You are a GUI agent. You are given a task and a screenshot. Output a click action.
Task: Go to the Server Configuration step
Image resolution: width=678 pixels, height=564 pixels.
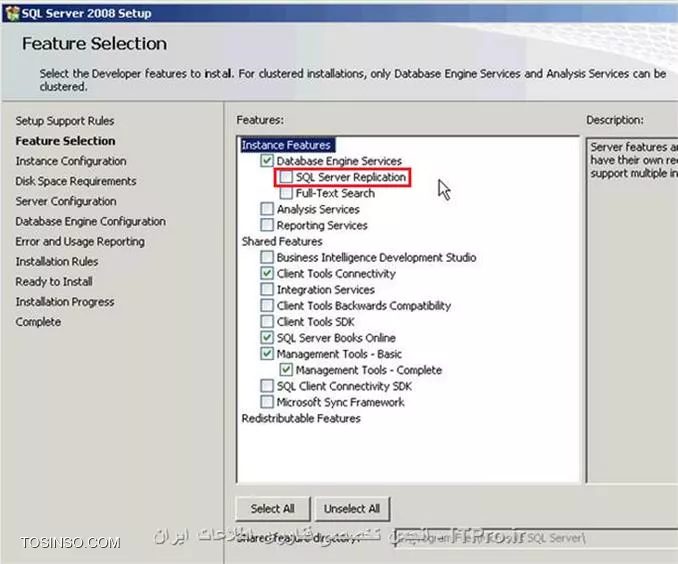(66, 201)
